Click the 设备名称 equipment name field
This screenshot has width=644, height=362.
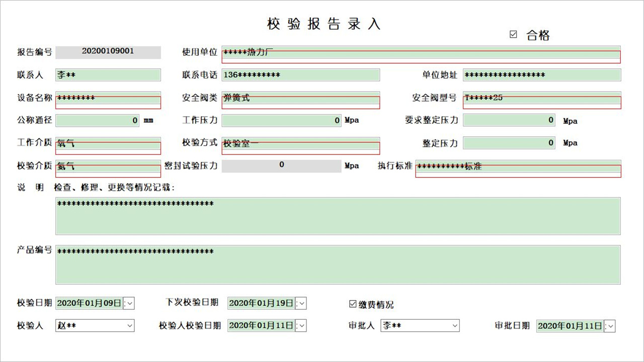click(108, 98)
